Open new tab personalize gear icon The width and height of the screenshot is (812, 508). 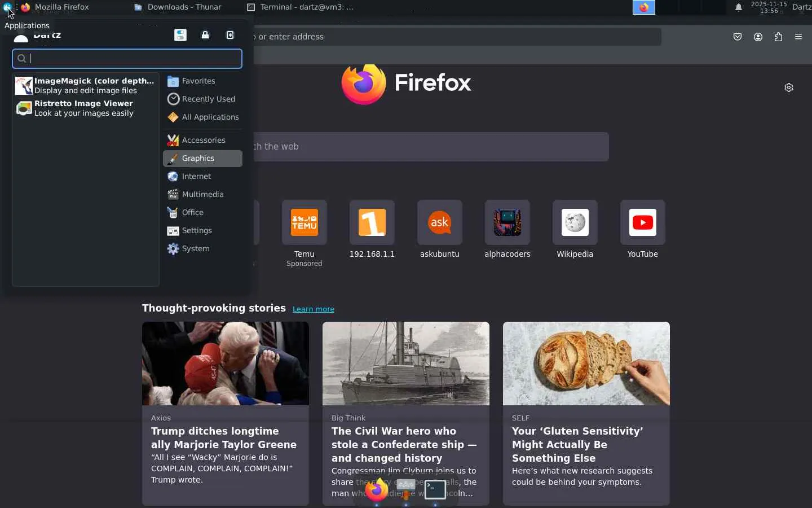click(789, 87)
